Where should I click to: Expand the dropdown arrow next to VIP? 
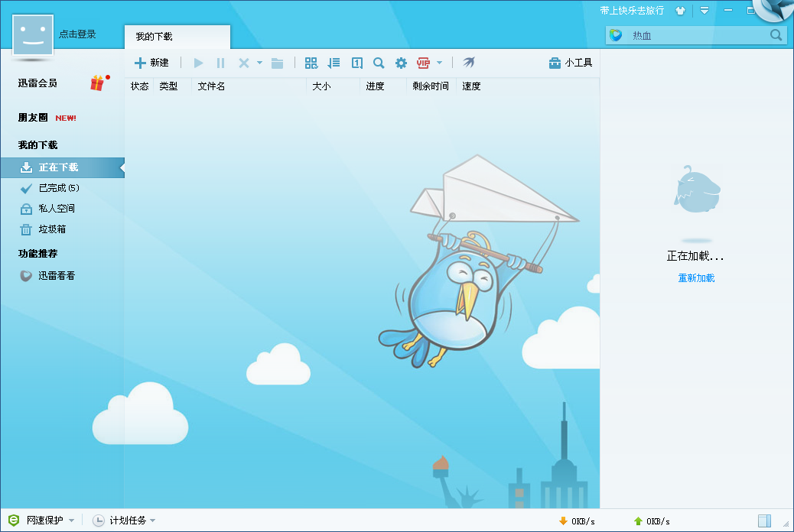pyautogui.click(x=439, y=63)
